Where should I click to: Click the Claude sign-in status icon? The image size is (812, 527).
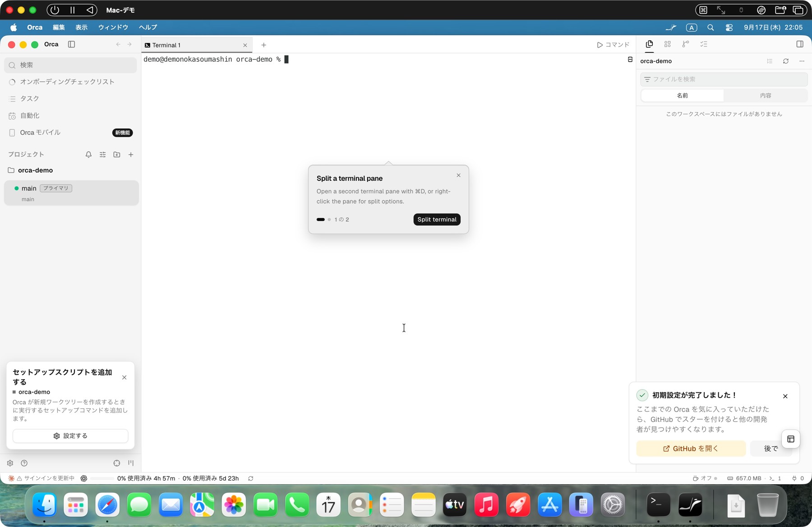click(x=11, y=478)
